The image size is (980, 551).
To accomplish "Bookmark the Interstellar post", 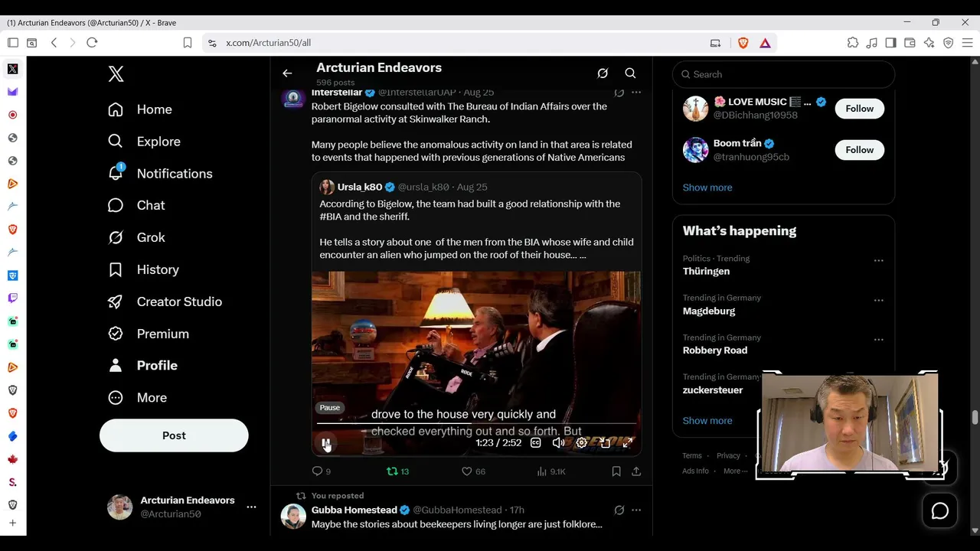I will tap(616, 471).
